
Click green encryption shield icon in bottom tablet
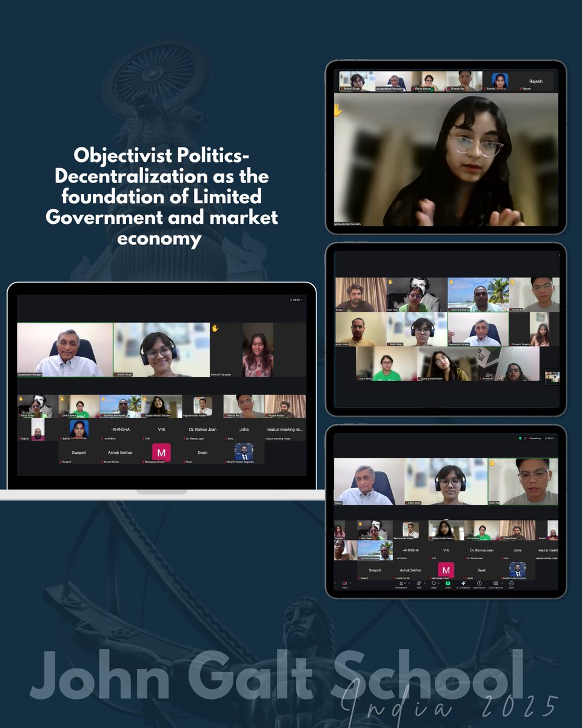pyautogui.click(x=520, y=437)
